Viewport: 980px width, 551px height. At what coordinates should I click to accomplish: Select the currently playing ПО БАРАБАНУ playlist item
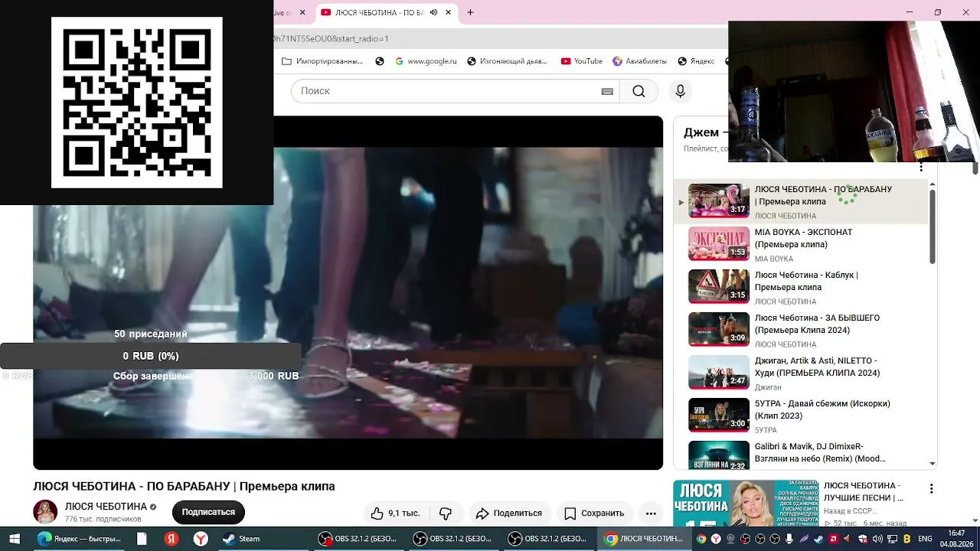pos(800,201)
